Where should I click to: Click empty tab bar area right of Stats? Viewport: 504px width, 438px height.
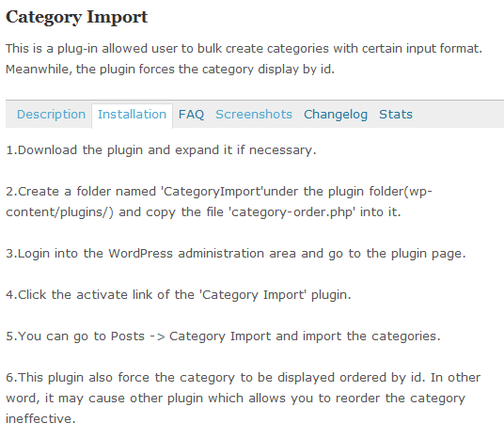[460, 115]
